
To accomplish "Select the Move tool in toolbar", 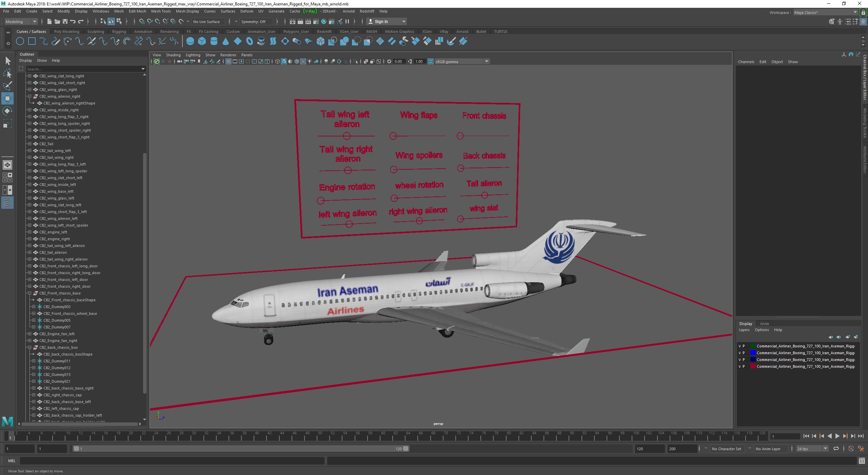I will [7, 98].
